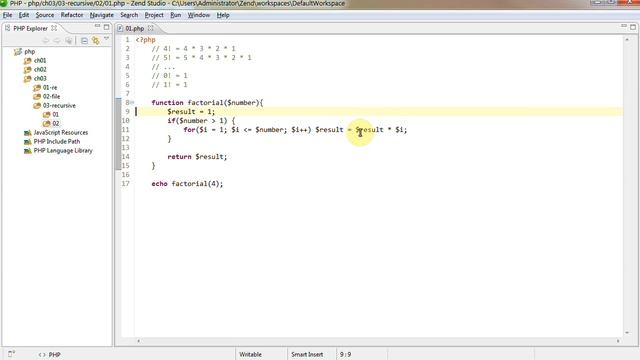
Task: Click the Collapse All icon in PHP Explorer
Action: (x=84, y=40)
